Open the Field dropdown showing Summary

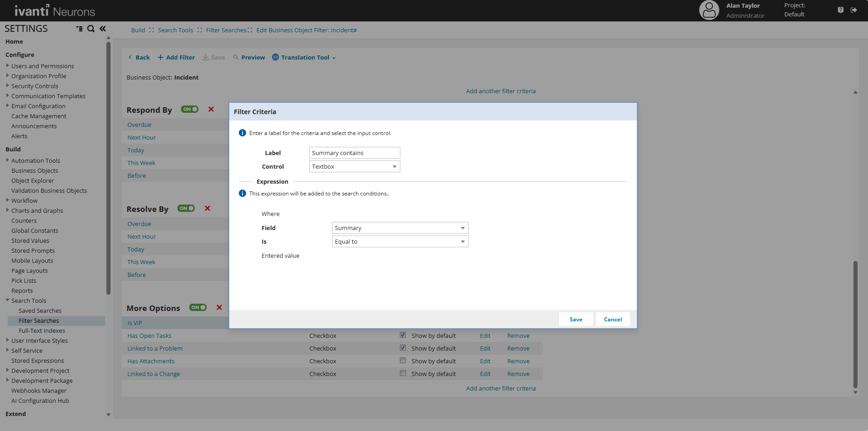[x=400, y=228]
